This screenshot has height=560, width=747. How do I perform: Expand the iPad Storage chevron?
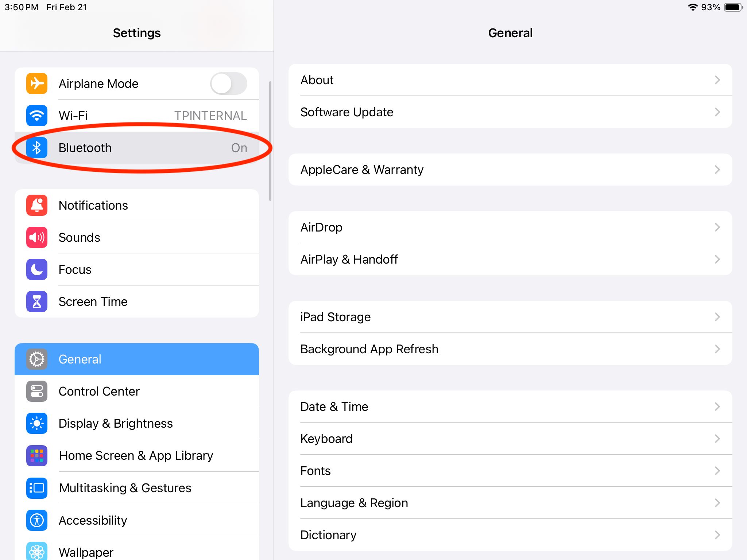click(x=717, y=317)
